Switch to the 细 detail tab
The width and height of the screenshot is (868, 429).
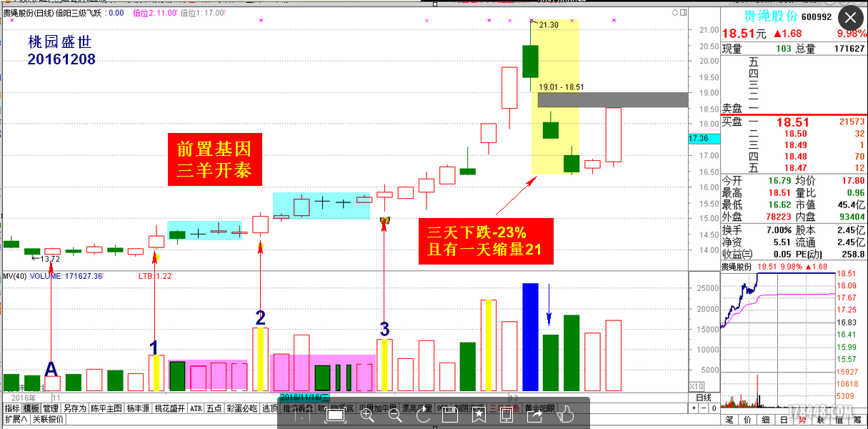[766, 420]
